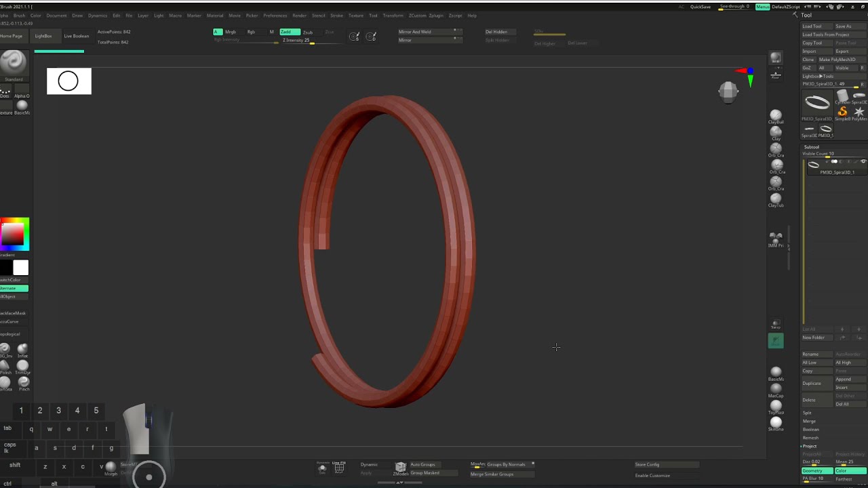868x488 pixels.
Task: Select the IMM Primitives brush icon
Action: 776,239
